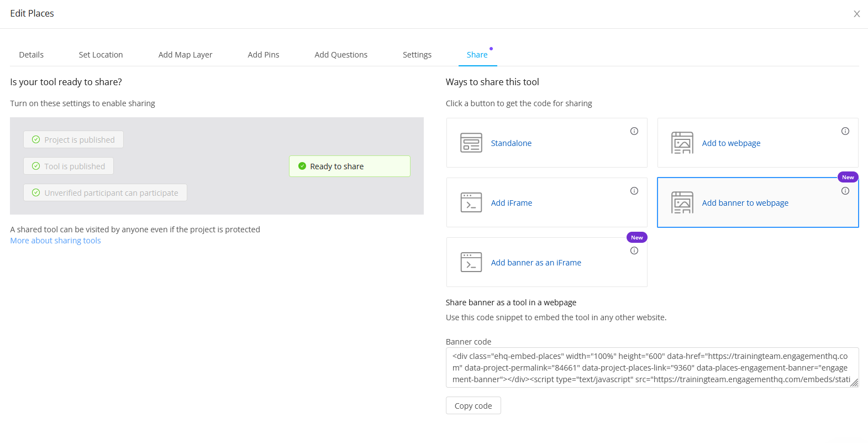The image size is (868, 443).
Task: Select the Share tab
Action: pos(477,55)
